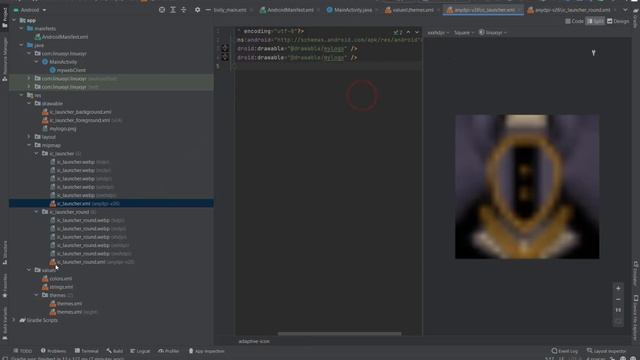The height and width of the screenshot is (360, 640).
Task: Collapse the res folder
Action: pos(22,95)
